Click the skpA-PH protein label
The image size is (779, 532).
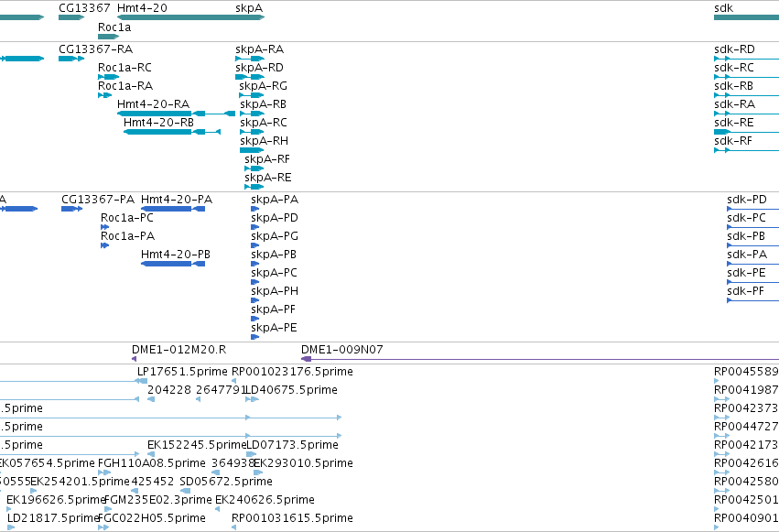[275, 291]
